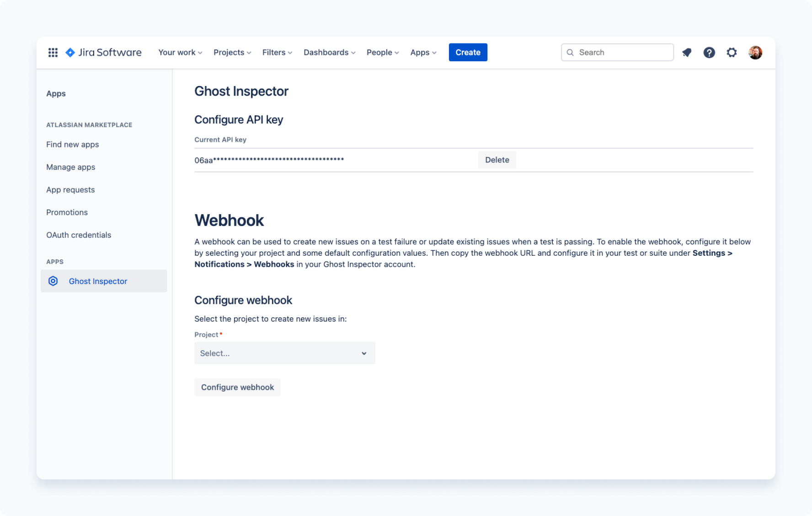Screen dimensions: 812x516
Task: Open Jira settings gear icon
Action: coord(732,52)
